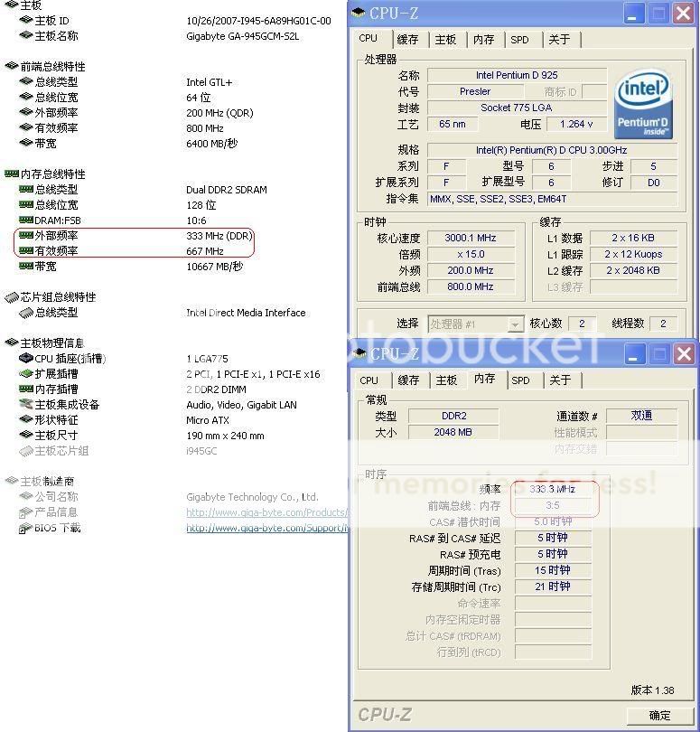Click the 主板集成设备 icon
Screen dimensions: 700x732
(x=26, y=404)
